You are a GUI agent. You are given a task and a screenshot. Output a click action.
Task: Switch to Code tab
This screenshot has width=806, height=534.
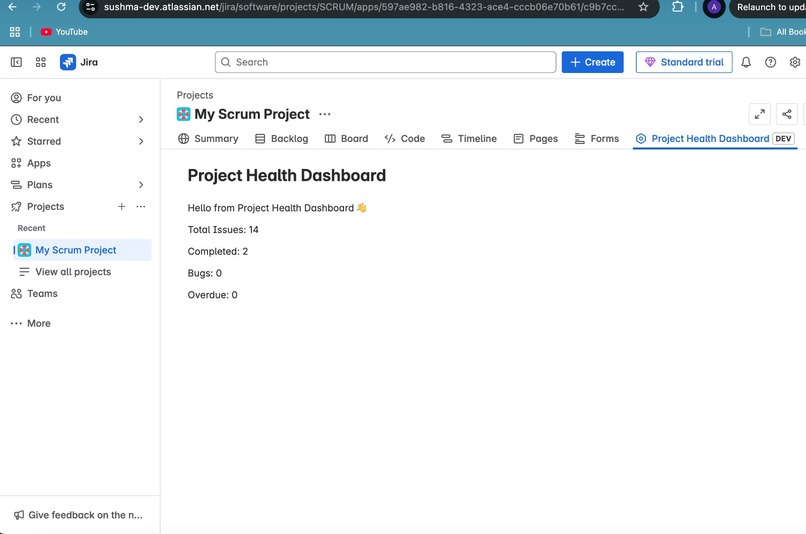[x=405, y=139]
